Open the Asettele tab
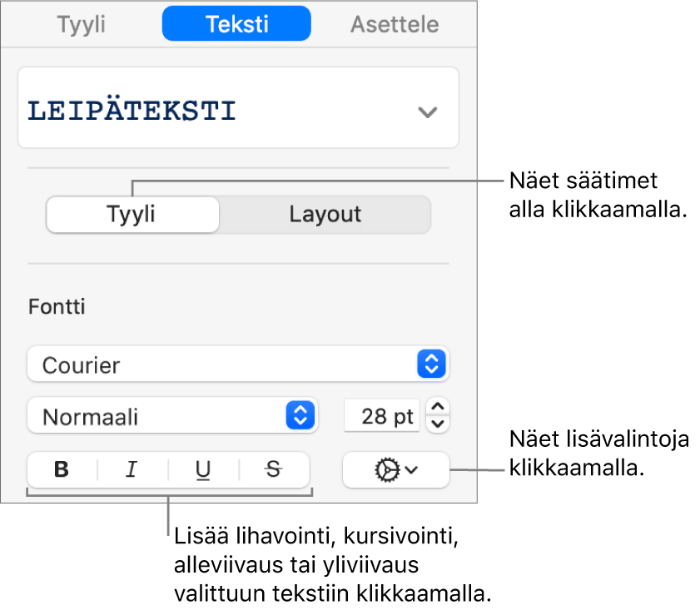Screen dimensions: 700x615 point(395,24)
